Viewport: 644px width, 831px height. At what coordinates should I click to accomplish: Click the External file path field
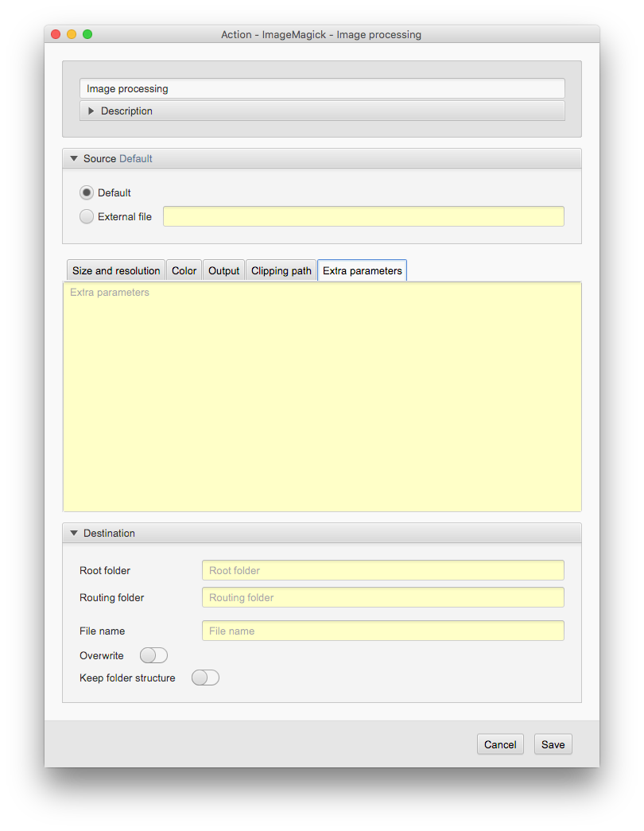[363, 216]
